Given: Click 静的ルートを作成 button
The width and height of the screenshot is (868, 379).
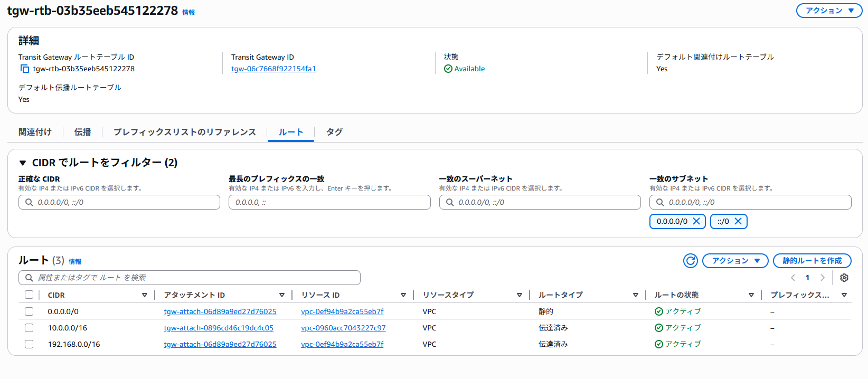Looking at the screenshot, I should coord(812,261).
